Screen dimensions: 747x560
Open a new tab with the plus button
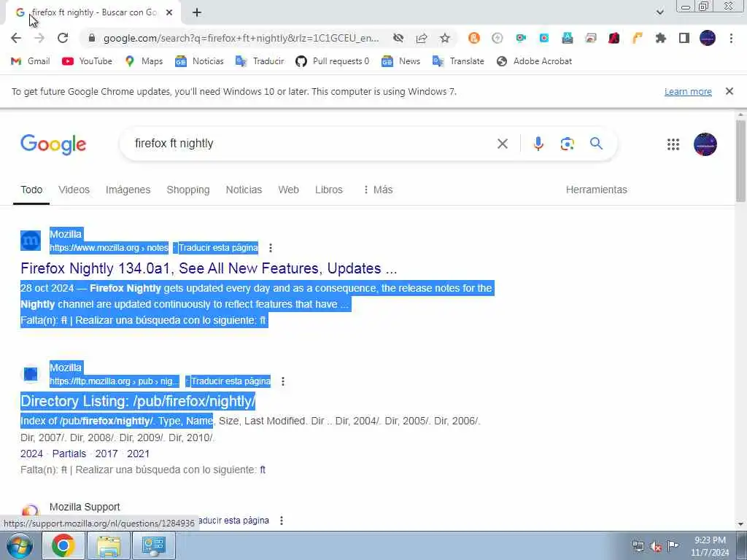click(197, 13)
